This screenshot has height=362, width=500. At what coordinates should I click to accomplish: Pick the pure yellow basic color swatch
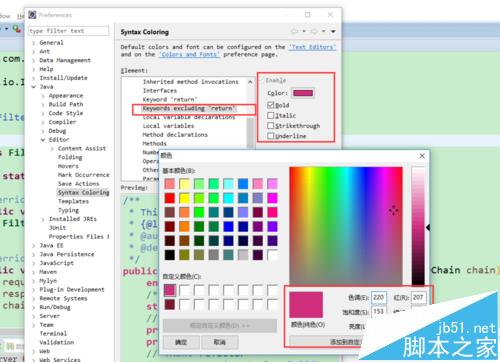(184, 198)
